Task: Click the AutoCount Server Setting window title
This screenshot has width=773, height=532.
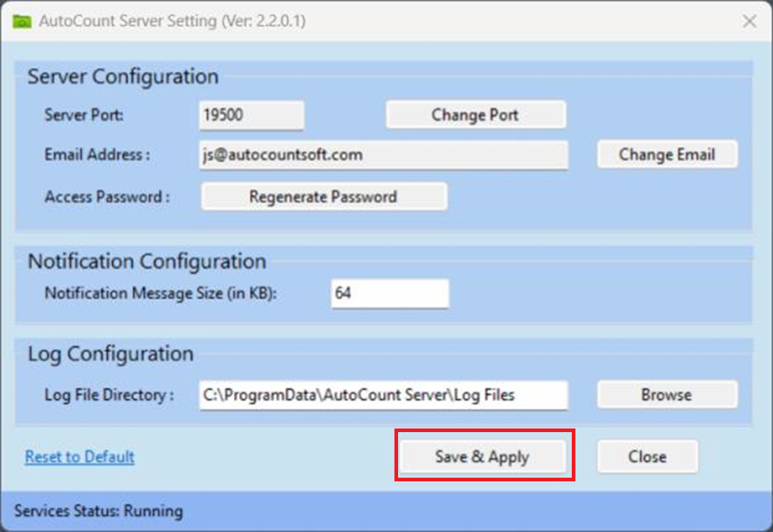Action: pyautogui.click(x=172, y=22)
